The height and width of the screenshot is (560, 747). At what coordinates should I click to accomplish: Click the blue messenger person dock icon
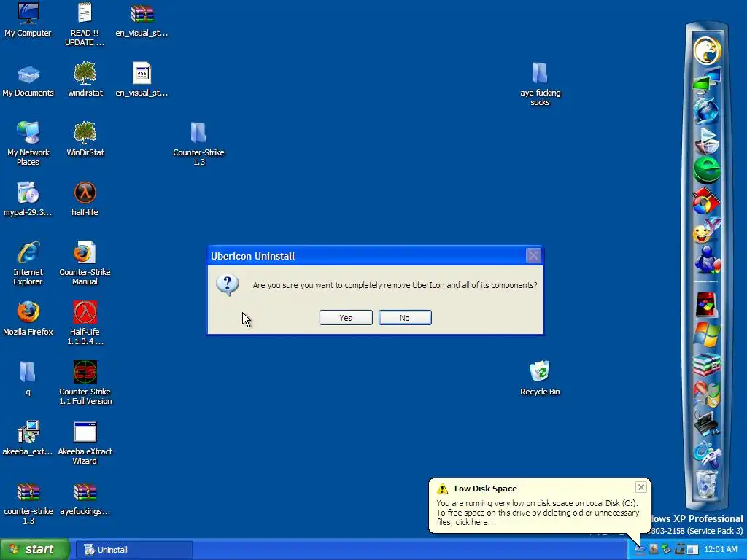click(707, 260)
